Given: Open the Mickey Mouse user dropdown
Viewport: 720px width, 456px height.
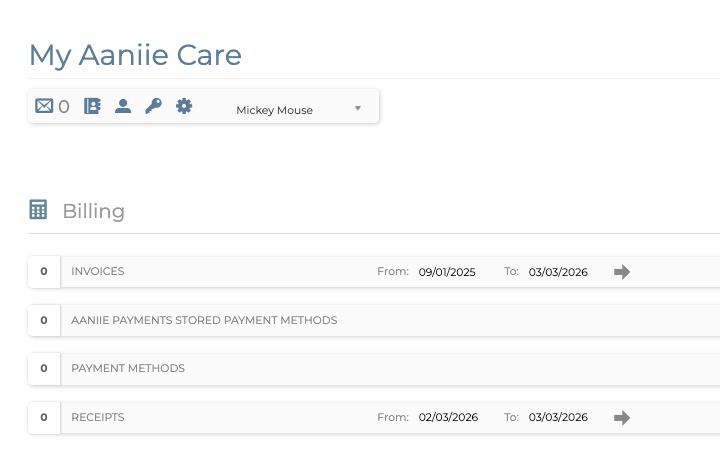Looking at the screenshot, I should point(298,110).
